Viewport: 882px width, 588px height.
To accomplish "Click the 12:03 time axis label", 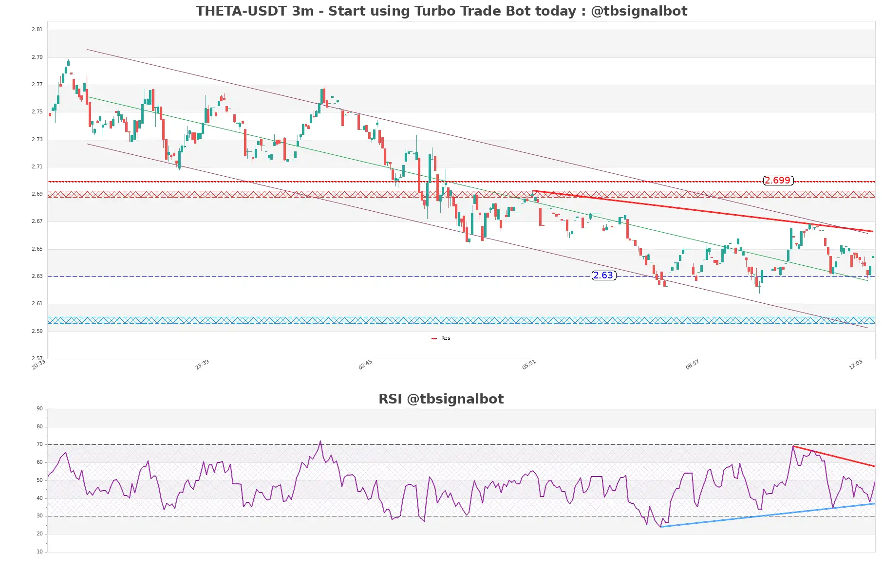I will (x=856, y=365).
